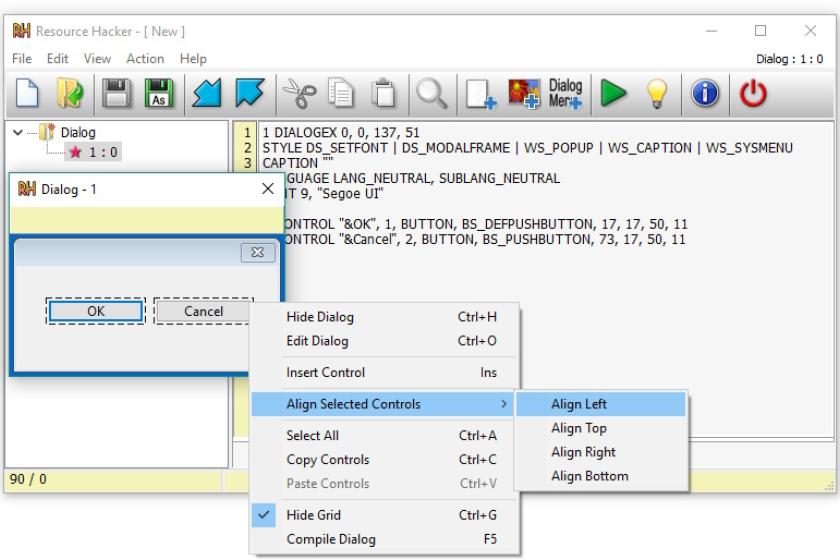This screenshot has width=840, height=560.
Task: Collapse the Dialog tree node
Action: point(18,132)
